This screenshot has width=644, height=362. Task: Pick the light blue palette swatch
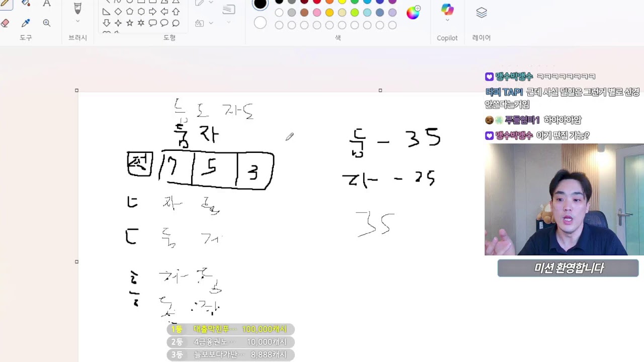[x=367, y=13]
